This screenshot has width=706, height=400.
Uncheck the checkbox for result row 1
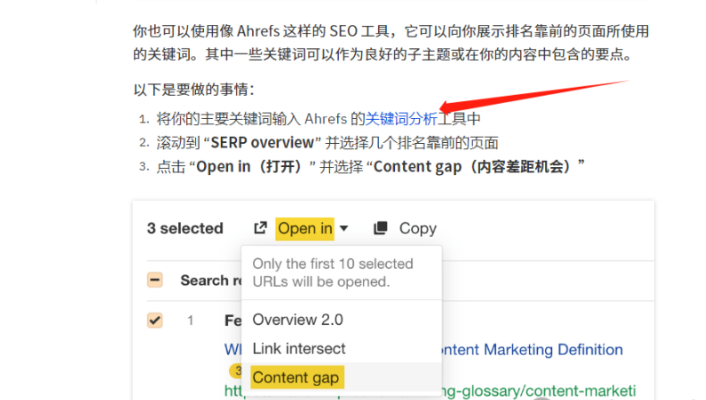(155, 320)
